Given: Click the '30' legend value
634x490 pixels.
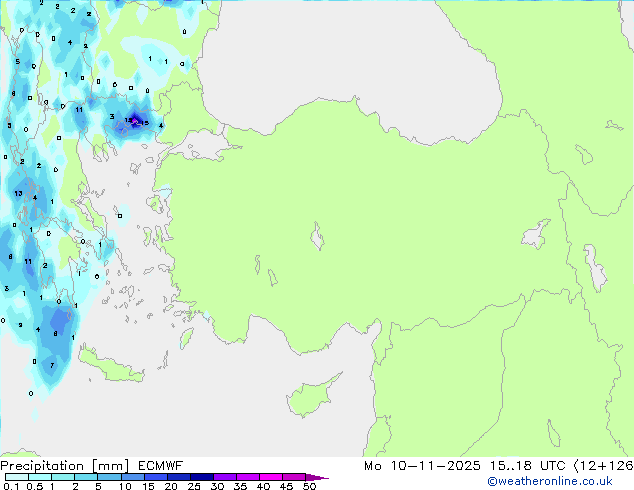Looking at the screenshot, I should point(217,486).
